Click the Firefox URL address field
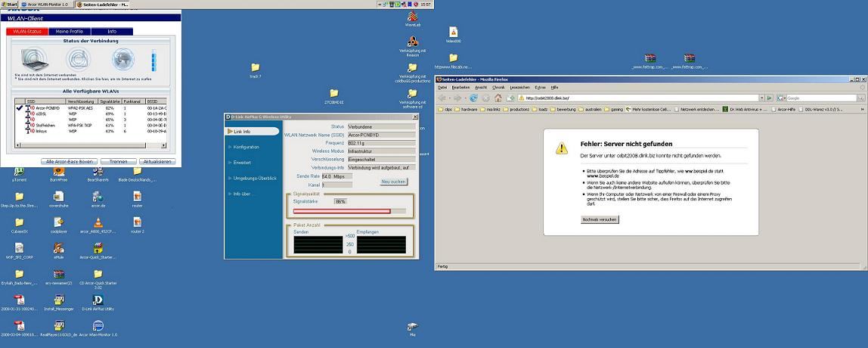The image size is (868, 348). pos(637,98)
